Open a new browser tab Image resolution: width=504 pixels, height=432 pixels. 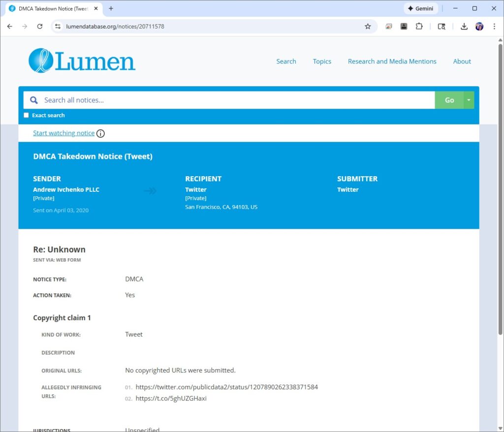coord(111,8)
